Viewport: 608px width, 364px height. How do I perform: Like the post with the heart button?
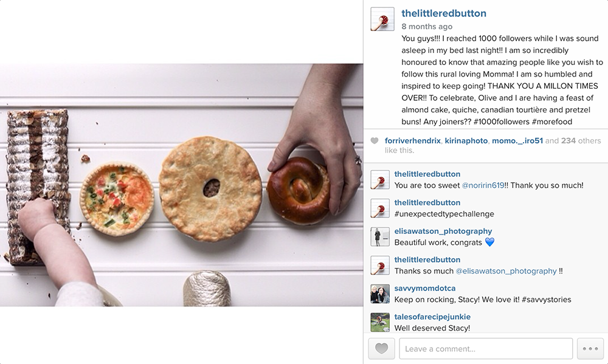coord(382,348)
